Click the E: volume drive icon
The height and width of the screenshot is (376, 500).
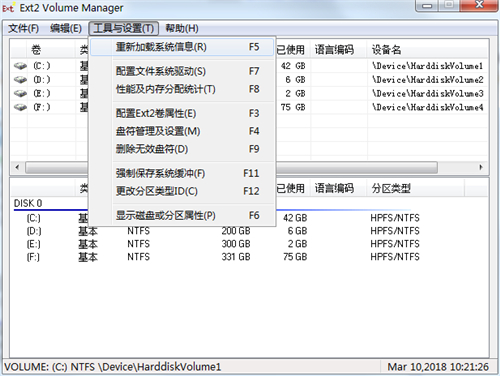(20, 93)
